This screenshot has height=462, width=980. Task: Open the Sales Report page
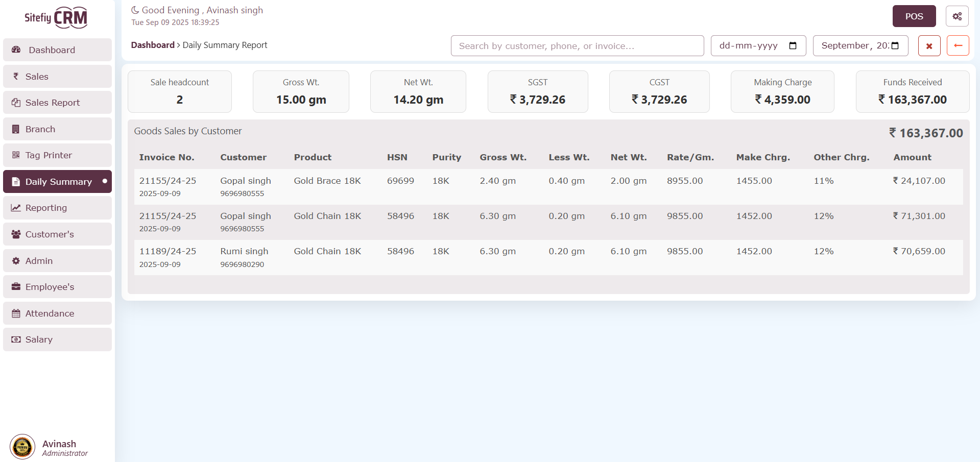(x=57, y=103)
